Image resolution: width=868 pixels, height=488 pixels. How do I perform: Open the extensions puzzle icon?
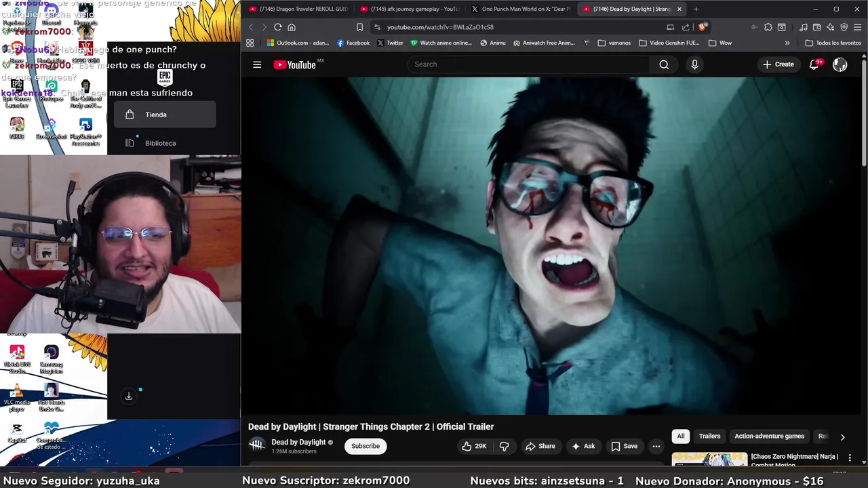pyautogui.click(x=768, y=27)
